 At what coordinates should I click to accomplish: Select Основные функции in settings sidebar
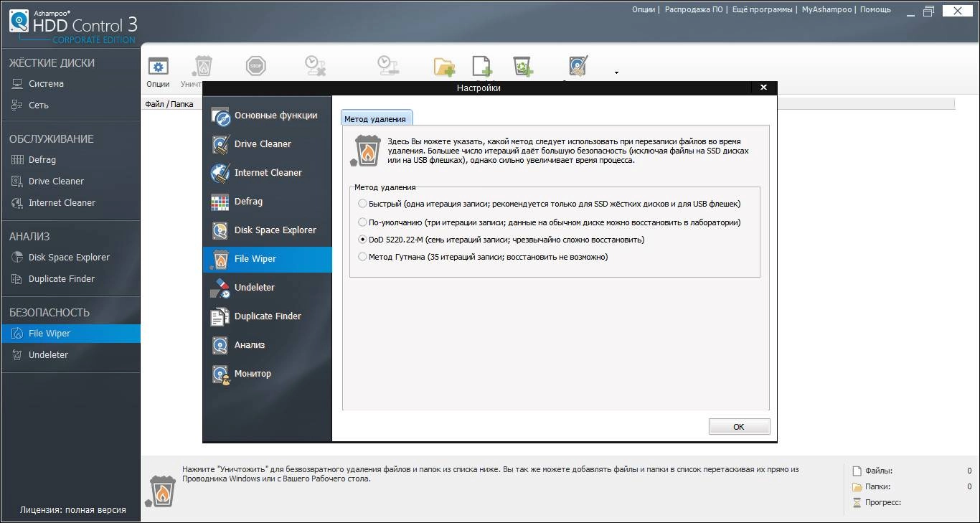(x=268, y=116)
